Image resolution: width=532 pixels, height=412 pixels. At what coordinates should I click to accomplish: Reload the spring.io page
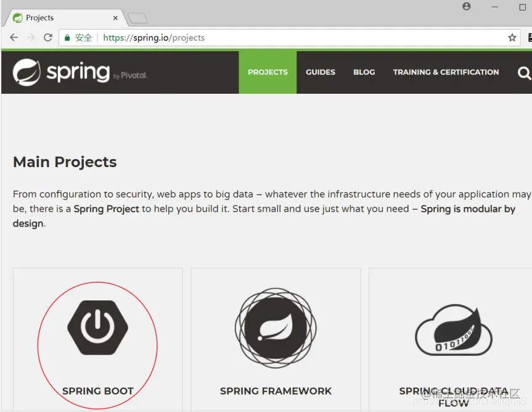[48, 38]
